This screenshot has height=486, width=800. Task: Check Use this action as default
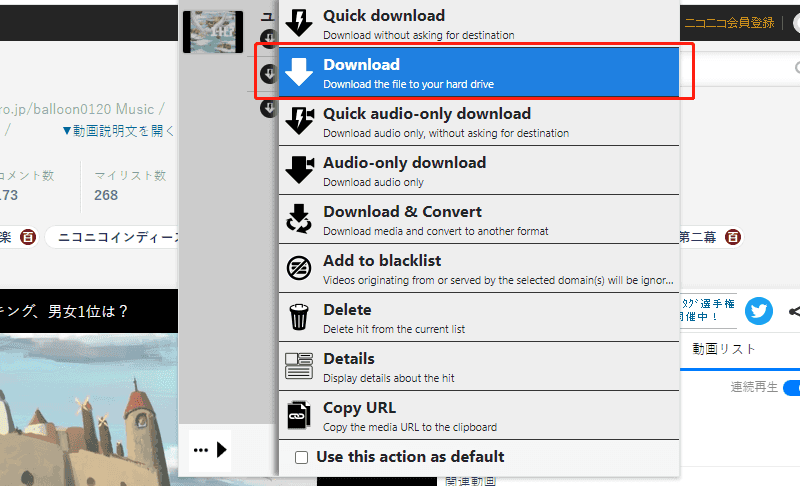[302, 457]
